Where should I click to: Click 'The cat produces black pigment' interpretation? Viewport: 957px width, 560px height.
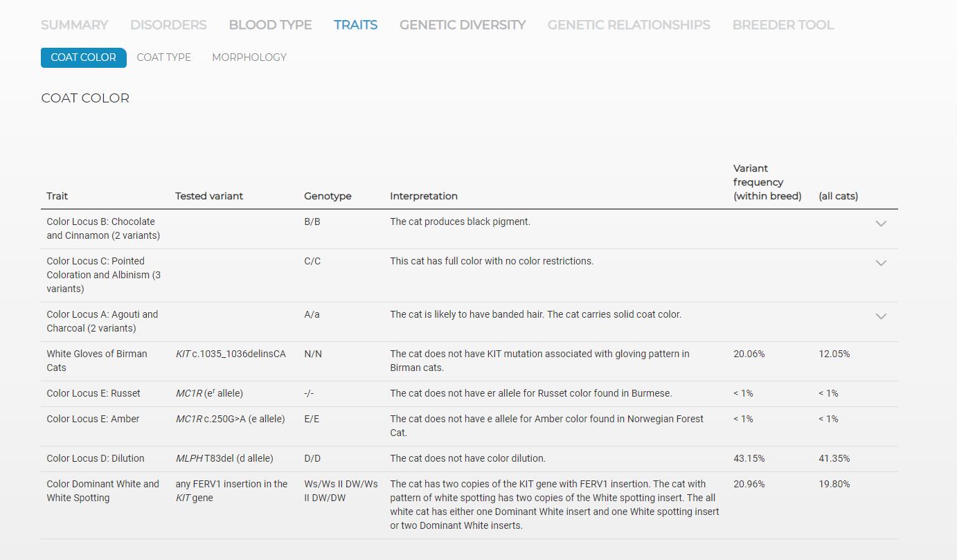(x=460, y=222)
